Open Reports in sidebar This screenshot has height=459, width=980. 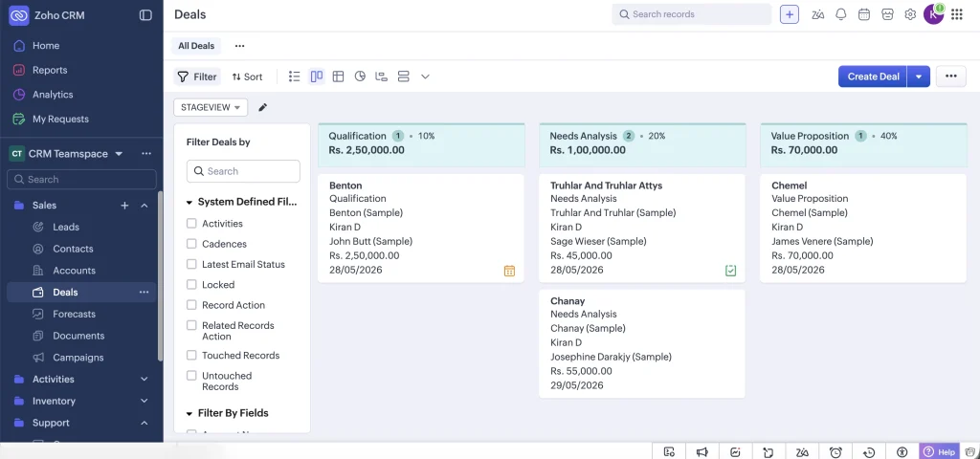tap(50, 70)
